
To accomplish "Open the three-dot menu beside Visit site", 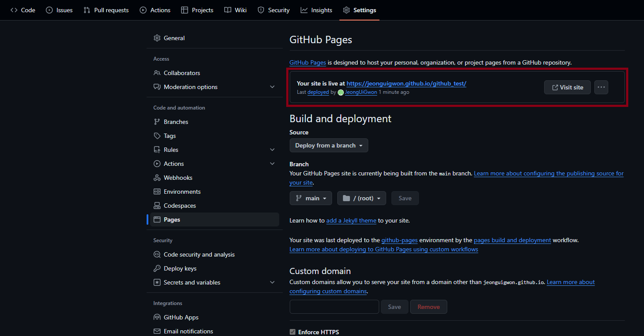I will (x=601, y=87).
